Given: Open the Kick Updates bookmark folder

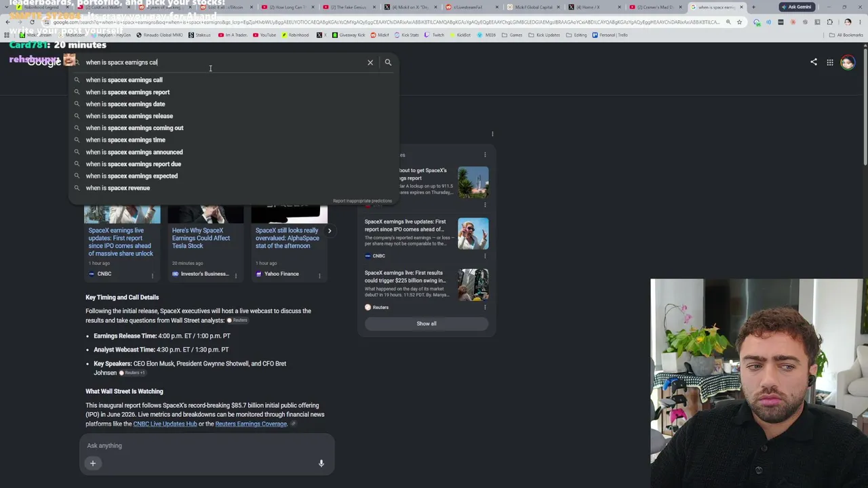Looking at the screenshot, I should [544, 35].
